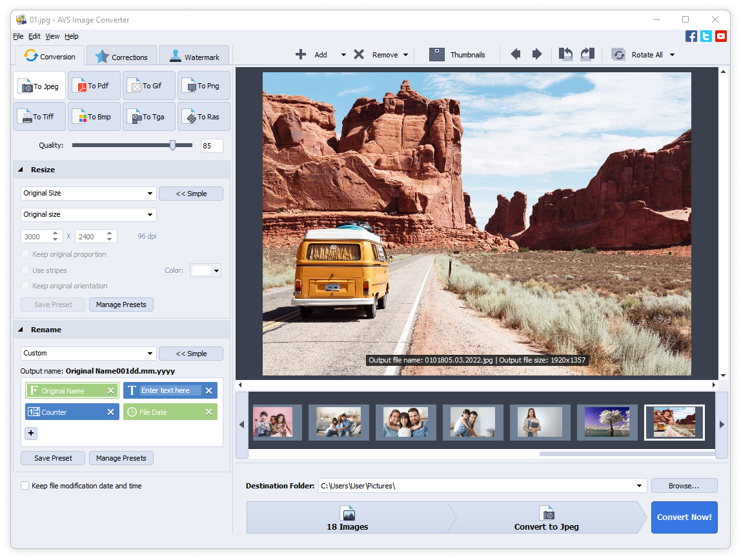
Task: Collapse the Resize section
Action: pyautogui.click(x=21, y=170)
